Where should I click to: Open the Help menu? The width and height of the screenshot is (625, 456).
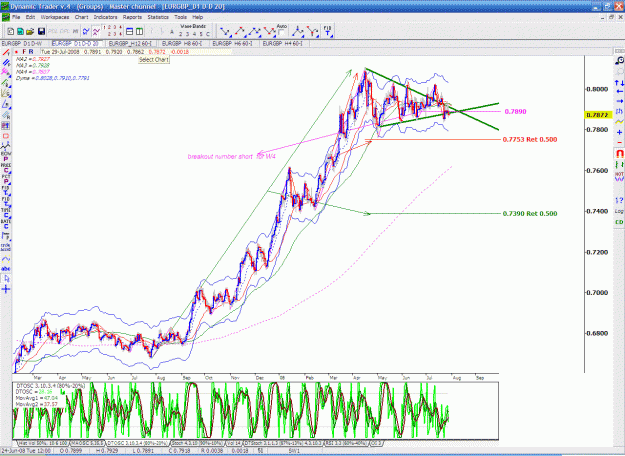[198, 17]
